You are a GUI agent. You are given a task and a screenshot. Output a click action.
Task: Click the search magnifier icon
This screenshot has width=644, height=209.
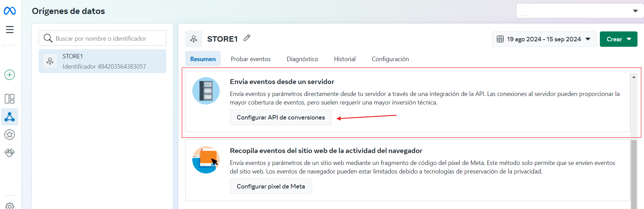click(x=48, y=38)
